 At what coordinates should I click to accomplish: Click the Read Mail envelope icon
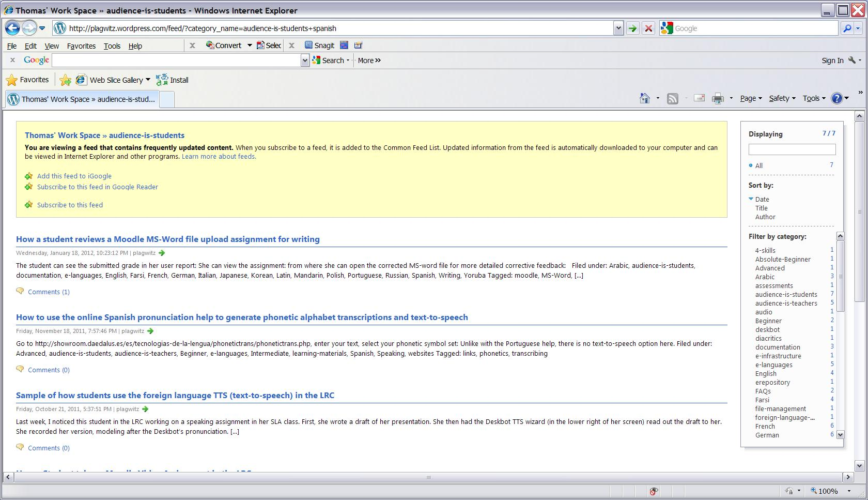(699, 98)
